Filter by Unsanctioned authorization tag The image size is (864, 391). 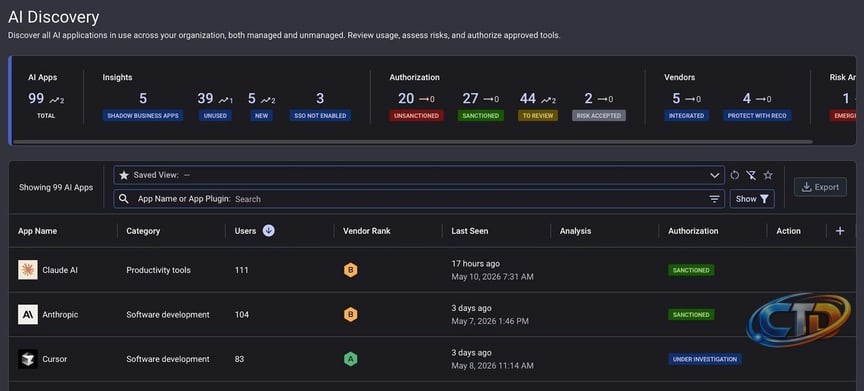coord(416,116)
